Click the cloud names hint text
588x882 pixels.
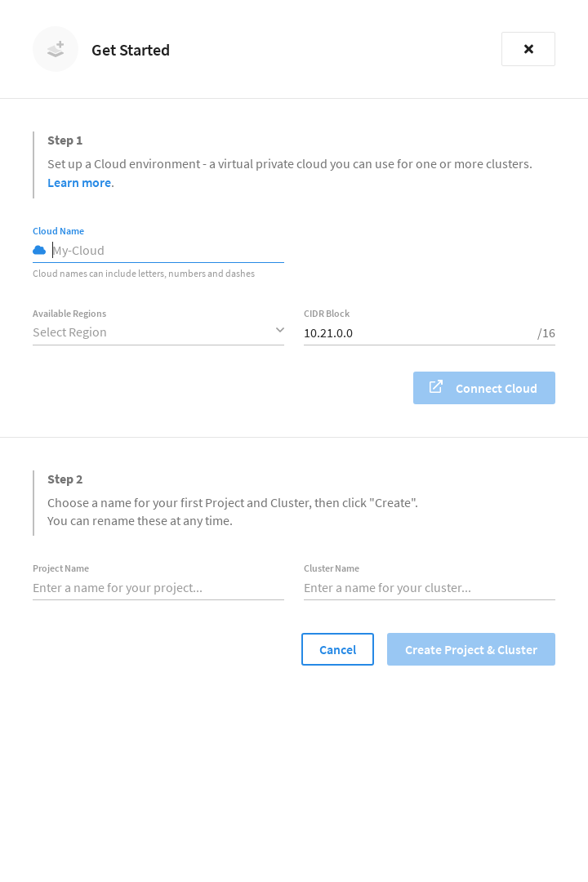point(144,274)
